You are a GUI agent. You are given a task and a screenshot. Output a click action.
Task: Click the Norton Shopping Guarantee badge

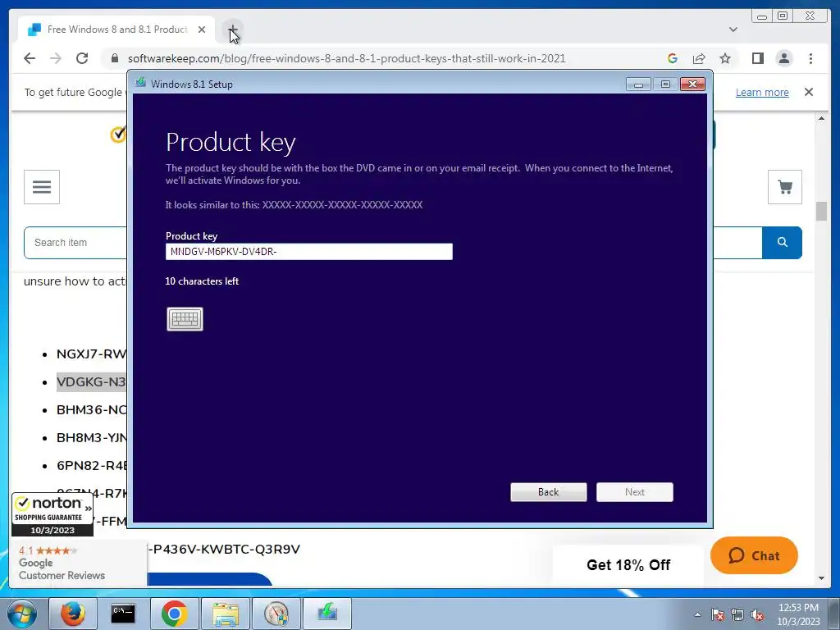(x=52, y=515)
